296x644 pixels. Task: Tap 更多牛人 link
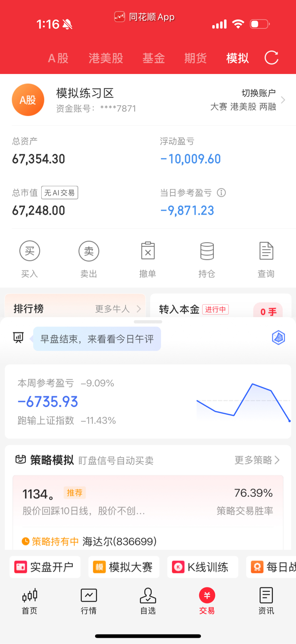click(113, 309)
